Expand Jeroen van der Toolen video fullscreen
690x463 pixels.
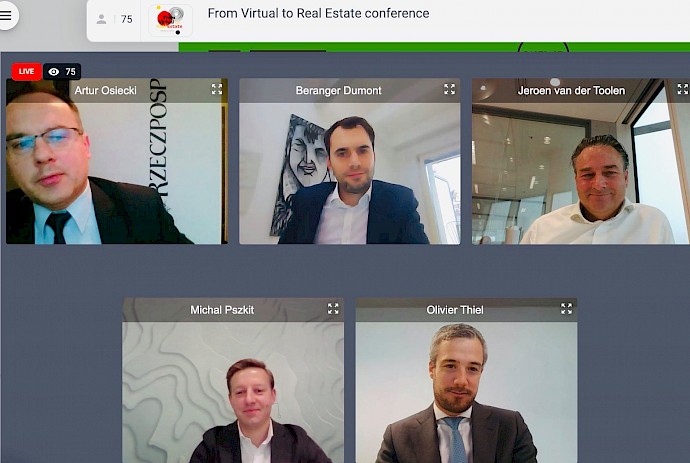(683, 89)
